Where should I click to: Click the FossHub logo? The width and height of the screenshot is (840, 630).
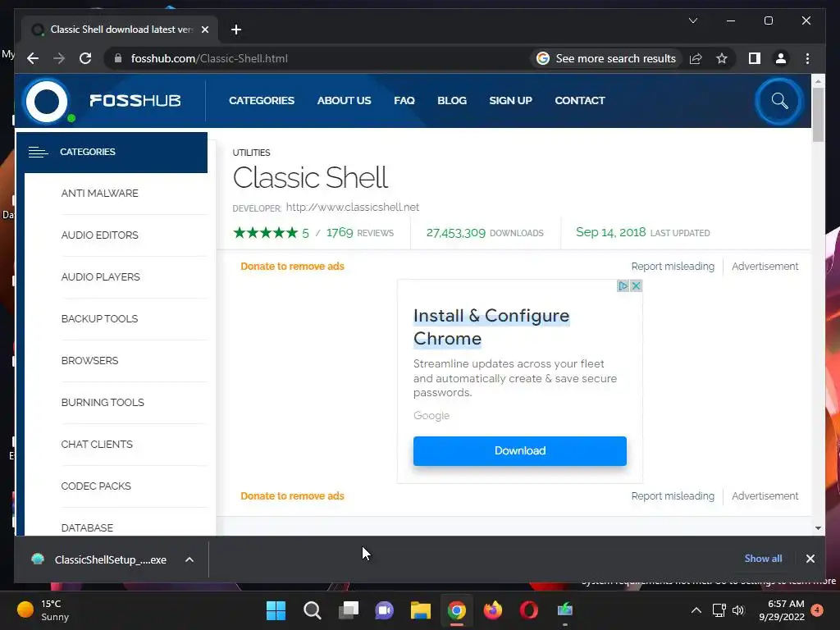(x=103, y=101)
